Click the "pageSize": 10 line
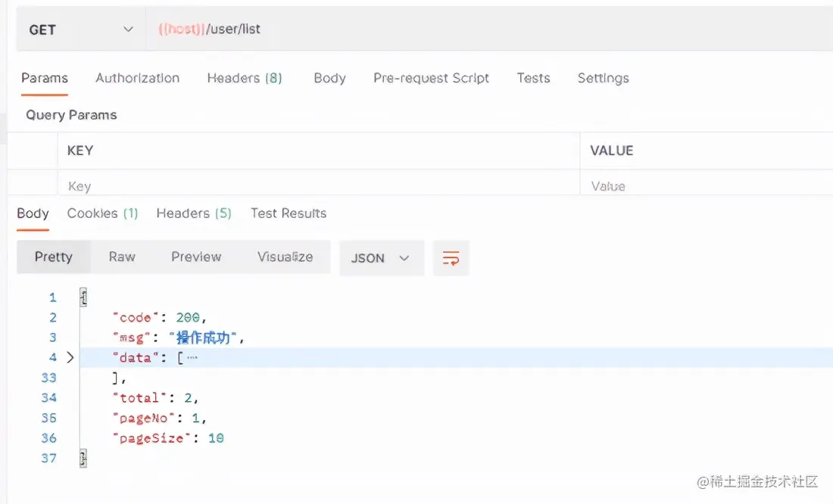Image resolution: width=833 pixels, height=504 pixels. (168, 438)
